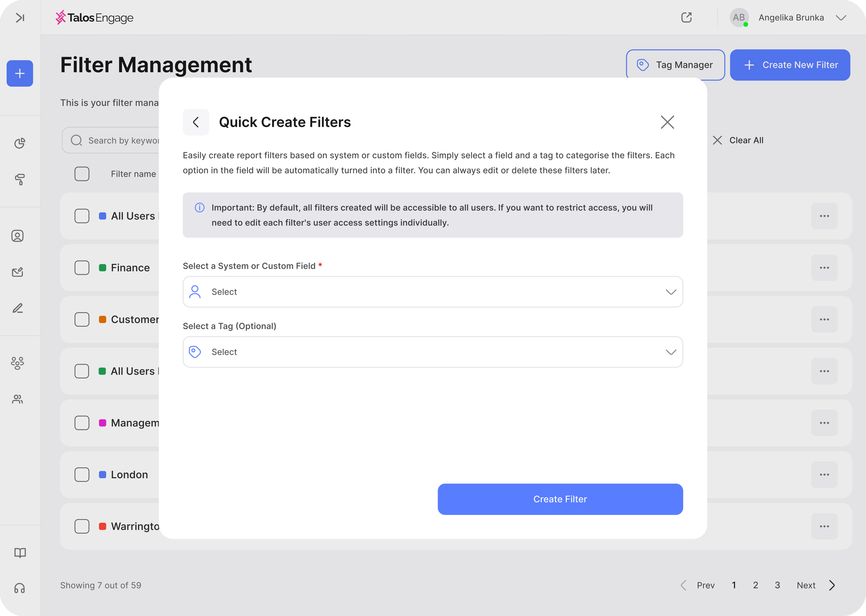866x616 pixels.
Task: Open the book documentation sidebar icon
Action: [x=20, y=553]
